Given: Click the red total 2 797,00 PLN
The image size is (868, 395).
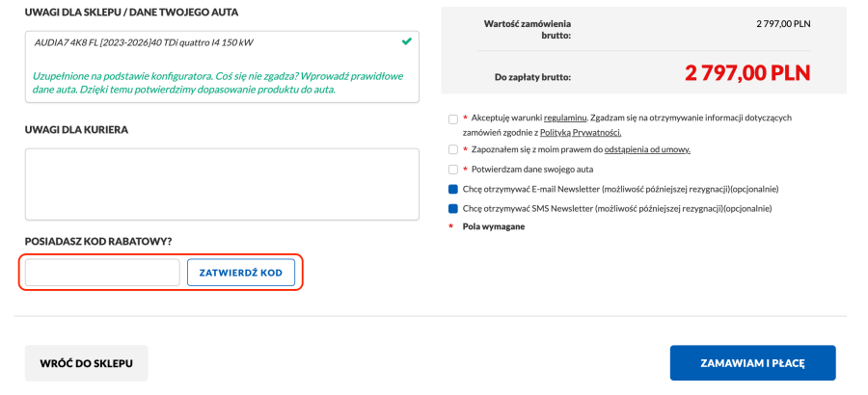Looking at the screenshot, I should (747, 73).
